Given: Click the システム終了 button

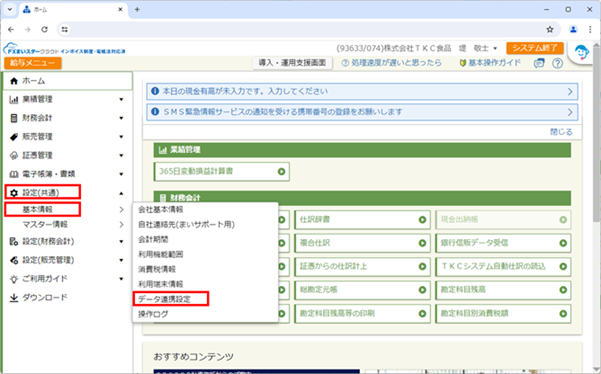Looking at the screenshot, I should point(535,48).
